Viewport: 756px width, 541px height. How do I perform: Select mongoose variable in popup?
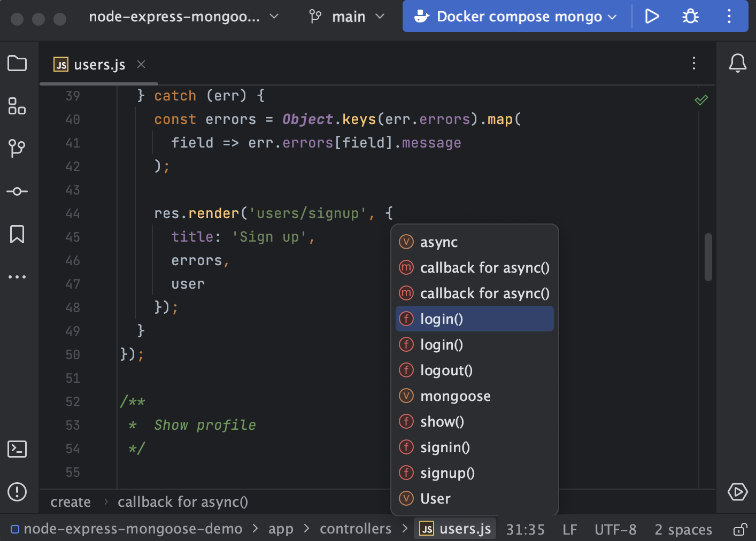475,396
